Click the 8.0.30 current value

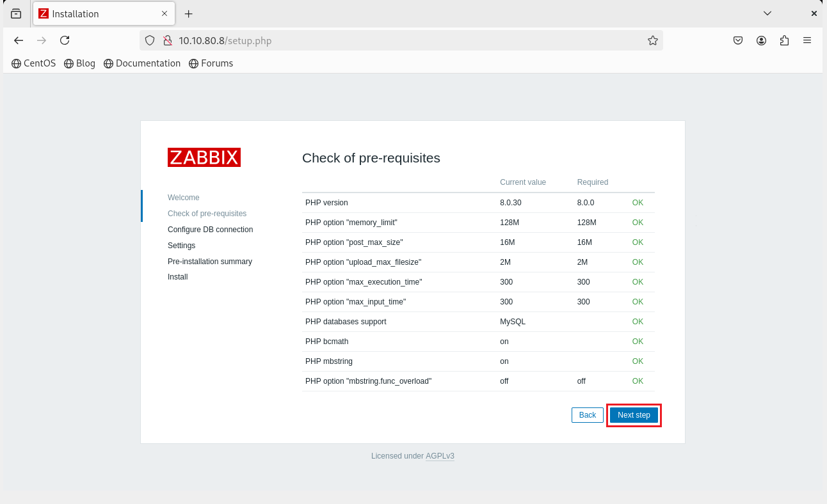(x=511, y=203)
